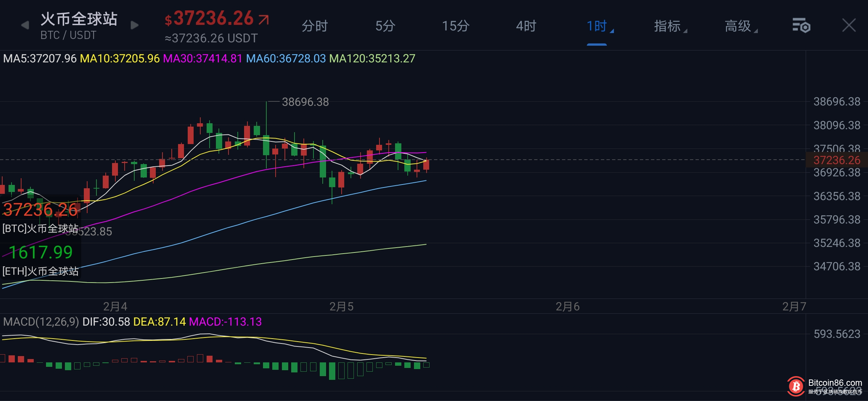The image size is (868, 401).
Task: Open the 高级 advanced dropdown
Action: pyautogui.click(x=739, y=26)
